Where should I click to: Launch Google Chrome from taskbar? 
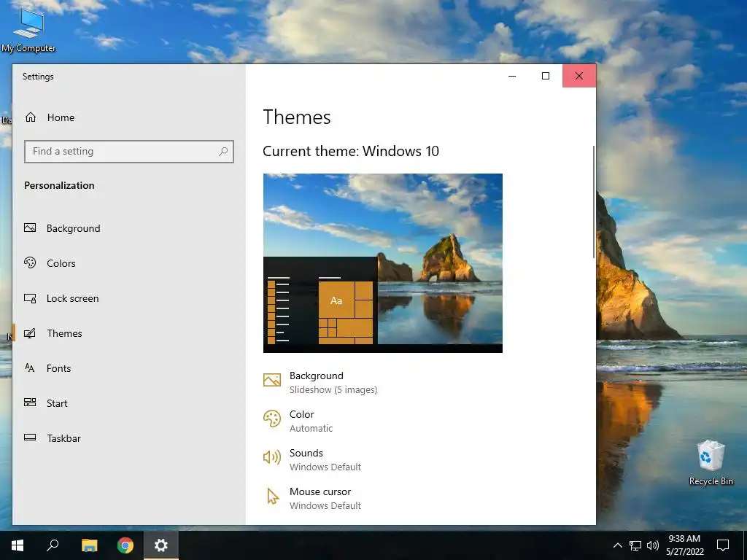pos(125,545)
